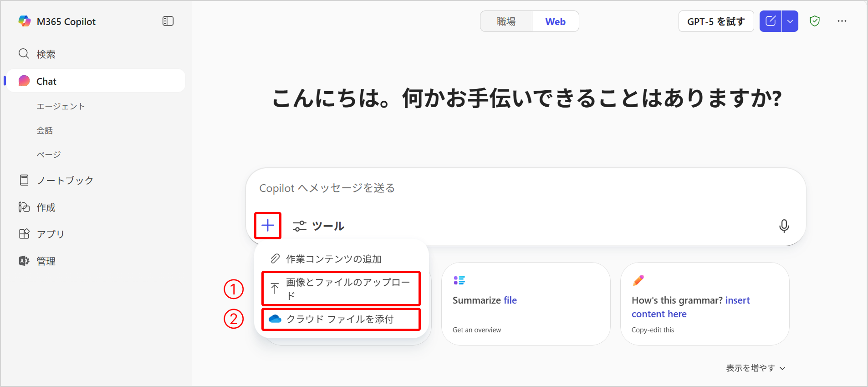Collapse the sidebar with the panel icon
868x387 pixels.
[168, 21]
